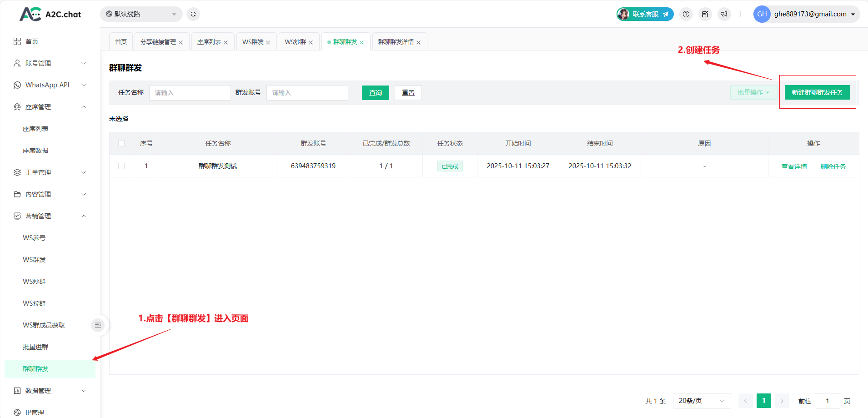Open WS拉群 in the sidebar

(x=35, y=303)
